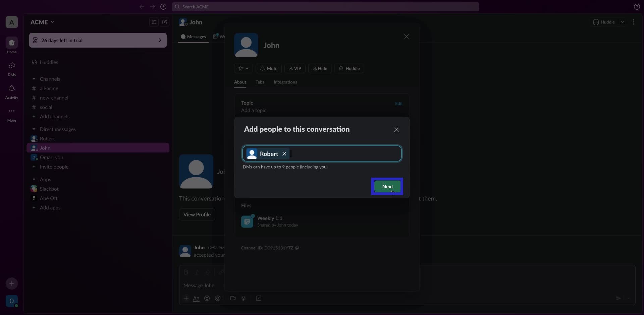Screen dimensions: 644x315
Task: Collapse the Direct messages section
Action: pyautogui.click(x=34, y=129)
